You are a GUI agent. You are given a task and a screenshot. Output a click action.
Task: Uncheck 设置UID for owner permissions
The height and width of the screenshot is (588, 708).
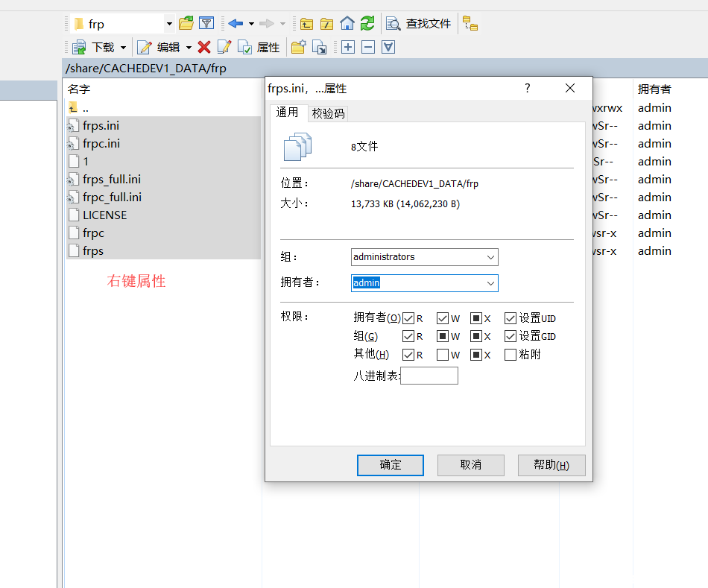tap(511, 317)
